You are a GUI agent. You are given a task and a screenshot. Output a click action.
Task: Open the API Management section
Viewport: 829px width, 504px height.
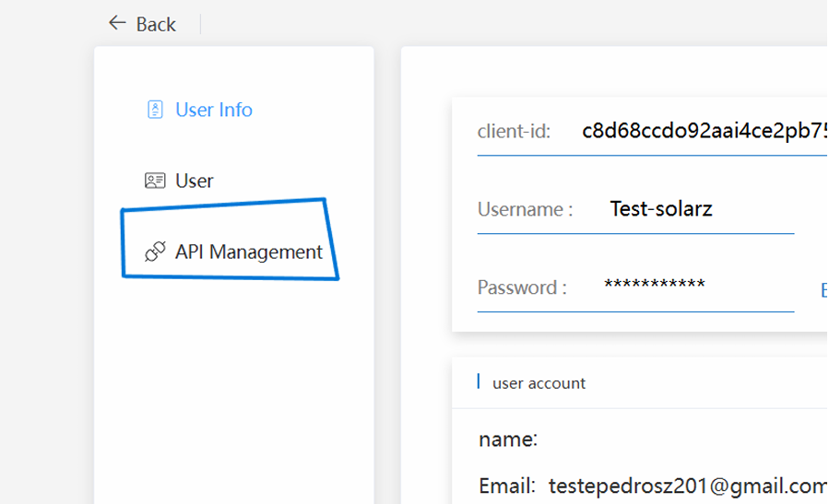click(x=248, y=252)
